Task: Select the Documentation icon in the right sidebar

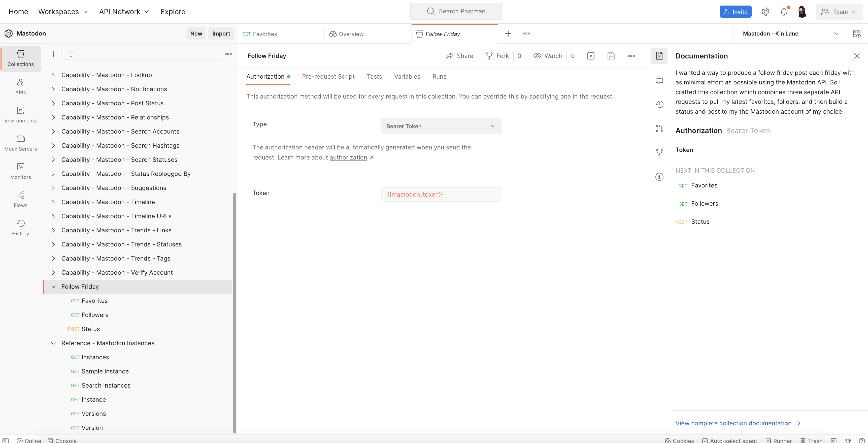Action: (x=659, y=56)
